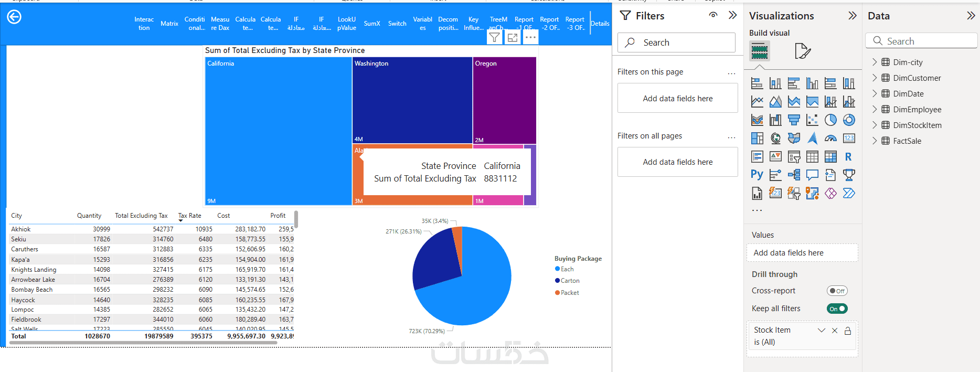
Task: Choose the donut chart visual type
Action: coord(849,120)
